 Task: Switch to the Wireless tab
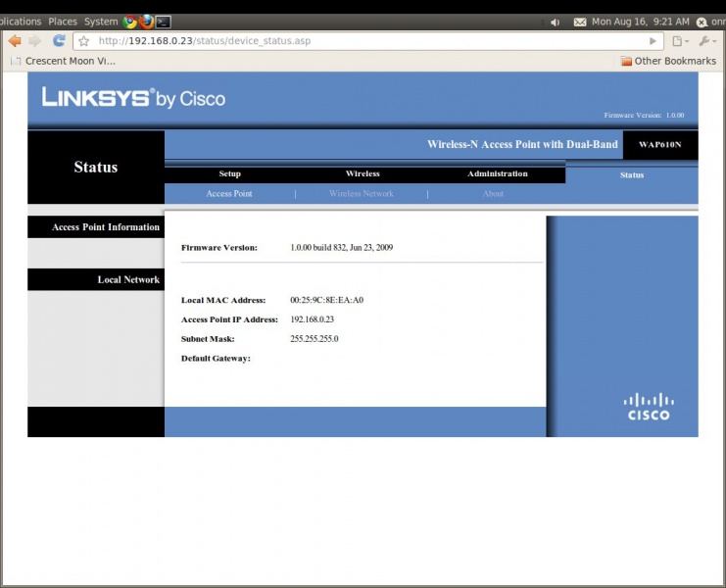[363, 173]
